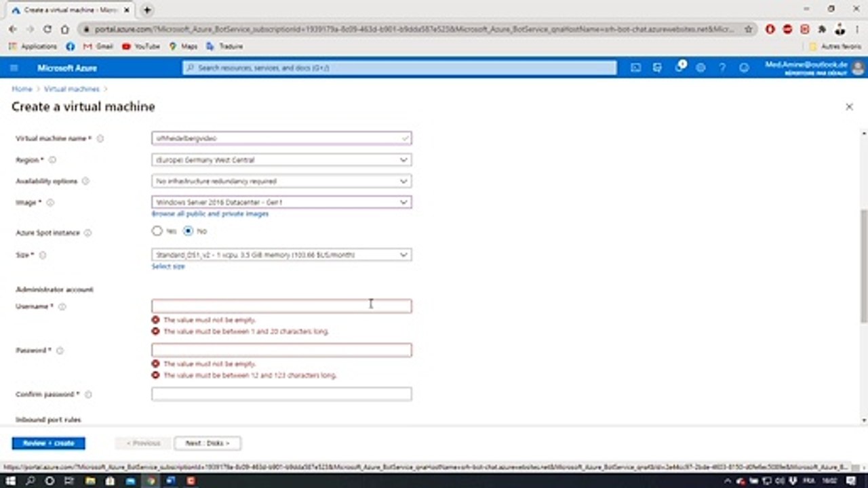The width and height of the screenshot is (868, 488).
Task: Open the Availability options dropdown
Action: pyautogui.click(x=281, y=181)
